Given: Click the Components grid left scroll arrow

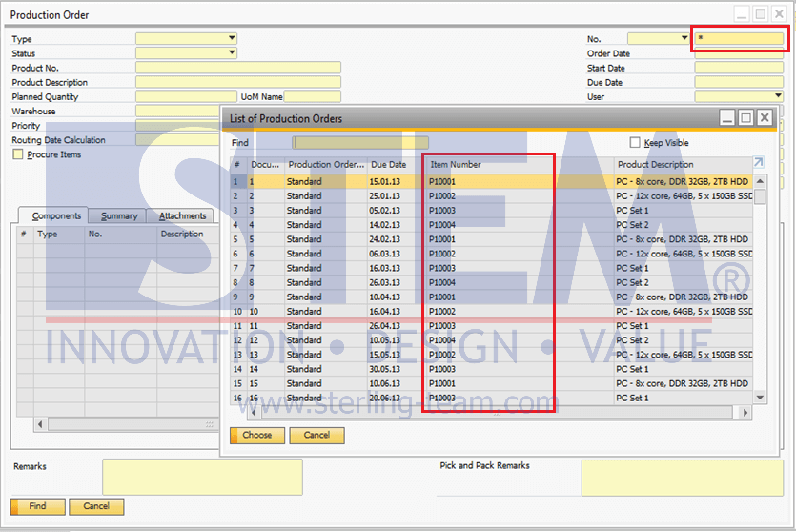Looking at the screenshot, I should (39, 424).
